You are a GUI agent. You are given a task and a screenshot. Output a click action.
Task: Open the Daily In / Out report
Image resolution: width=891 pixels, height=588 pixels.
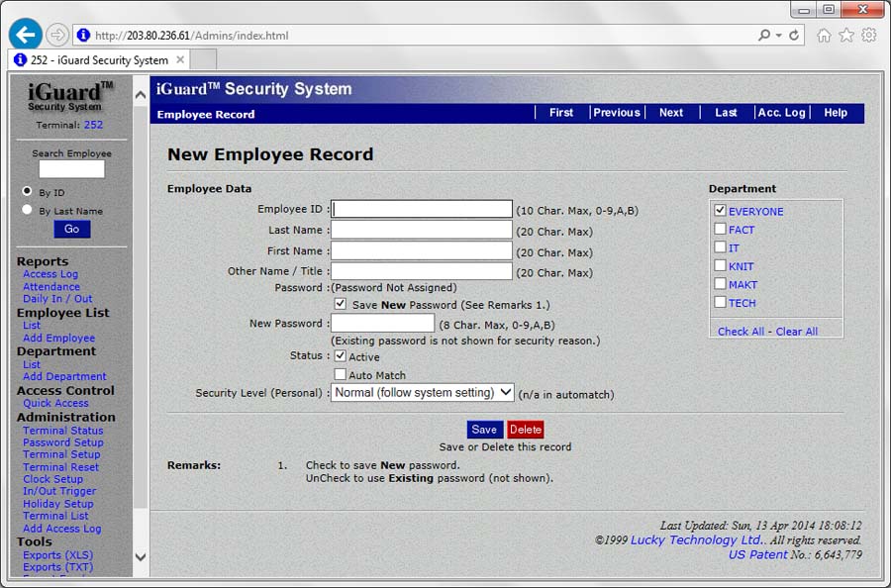click(x=57, y=299)
